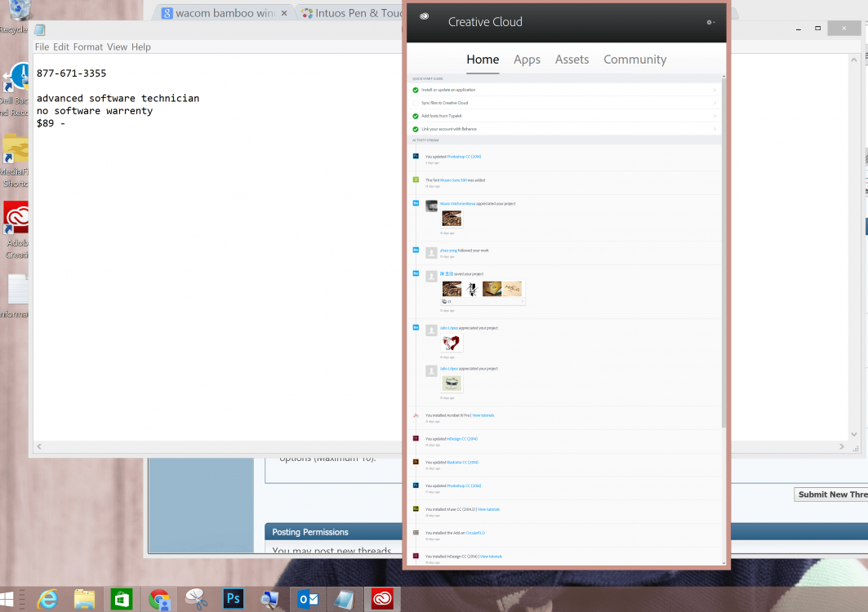Click Behance icon beside Maria's appreciation entry
Viewport: 868px width, 612px height.
point(416,203)
